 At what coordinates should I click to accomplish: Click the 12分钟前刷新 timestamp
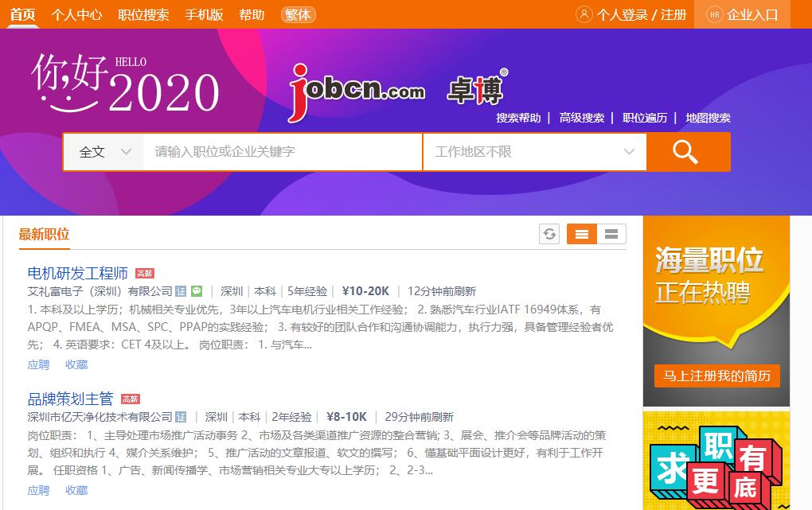pyautogui.click(x=442, y=291)
